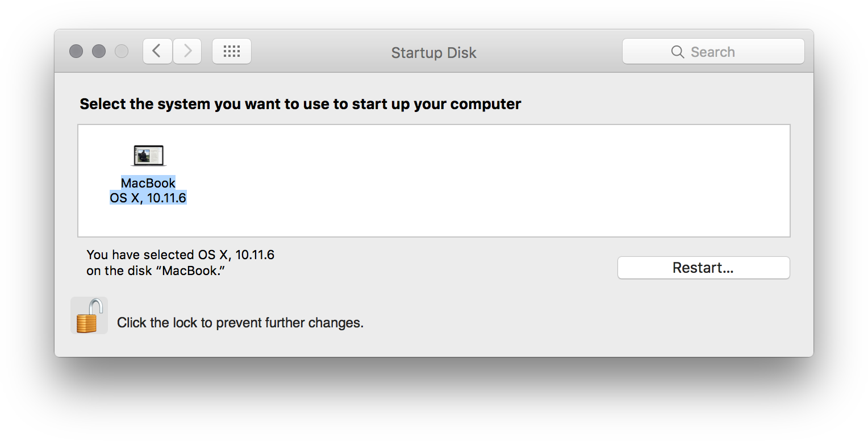
Task: Select the MacBook startup disk icon
Action: (x=148, y=155)
